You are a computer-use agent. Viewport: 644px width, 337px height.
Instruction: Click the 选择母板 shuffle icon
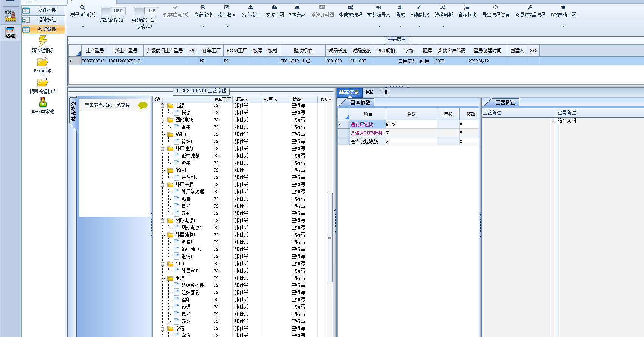point(443,8)
